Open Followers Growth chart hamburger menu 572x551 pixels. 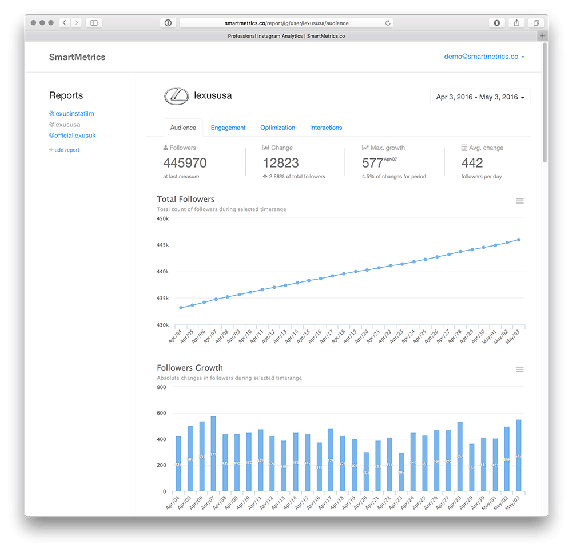519,369
